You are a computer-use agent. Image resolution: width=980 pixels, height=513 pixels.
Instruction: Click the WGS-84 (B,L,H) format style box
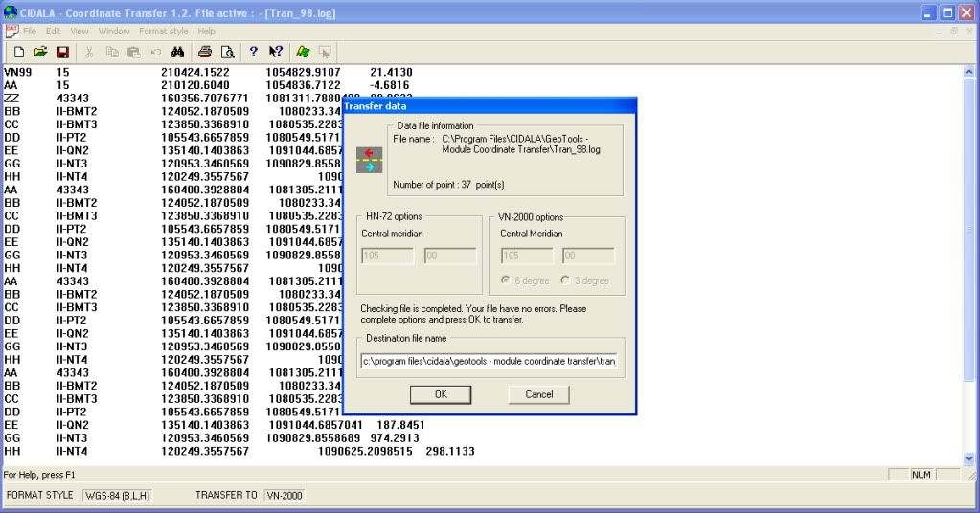[x=117, y=496]
